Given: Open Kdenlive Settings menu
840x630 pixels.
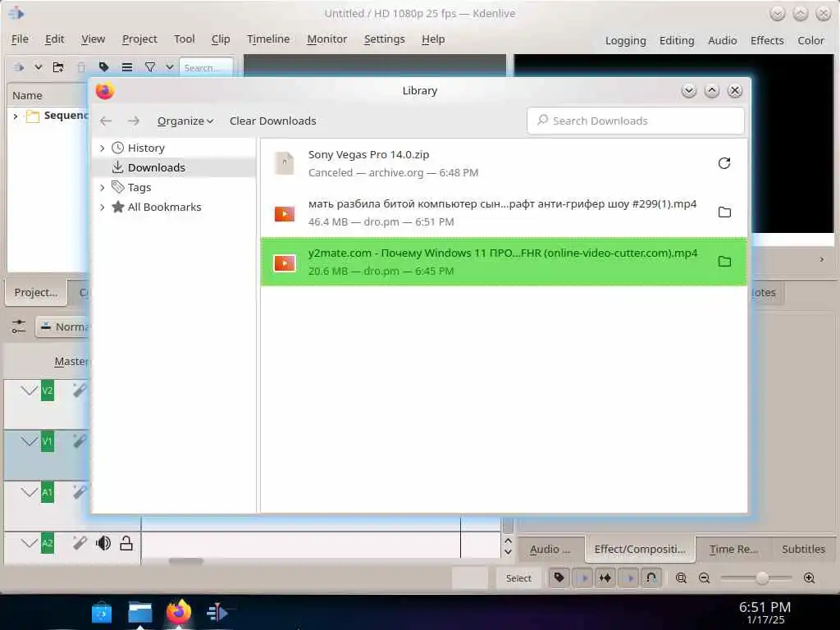Looking at the screenshot, I should [x=384, y=39].
